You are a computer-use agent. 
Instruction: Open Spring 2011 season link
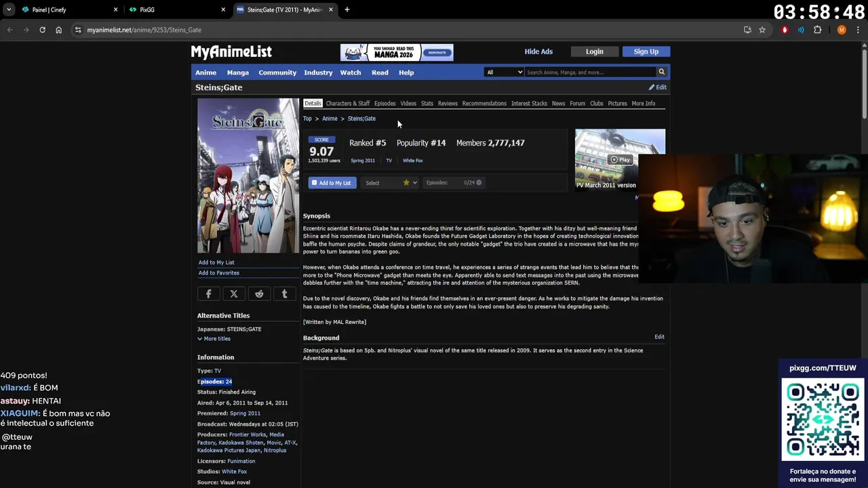[x=363, y=161]
